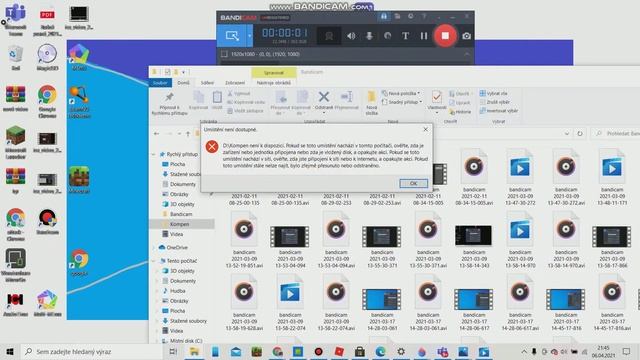This screenshot has width=640, height=360.
Task: Click the 1920x1080 capture area info bar
Action: click(345, 54)
